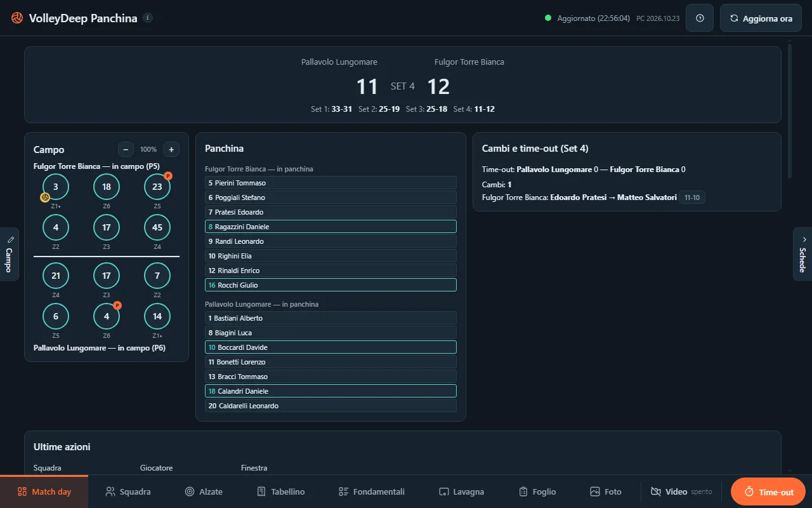The width and height of the screenshot is (812, 508).
Task: Select Lungomare player 21 in Z4
Action: (56, 276)
